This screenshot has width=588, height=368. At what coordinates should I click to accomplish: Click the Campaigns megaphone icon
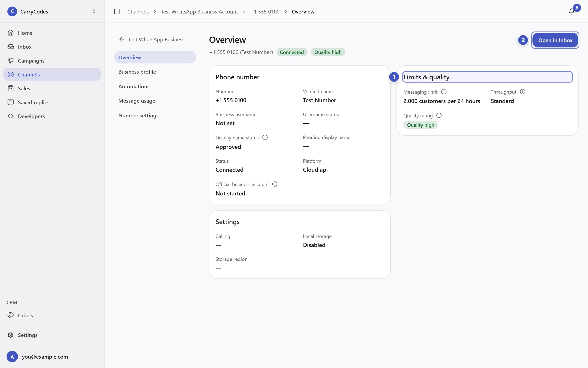10,60
